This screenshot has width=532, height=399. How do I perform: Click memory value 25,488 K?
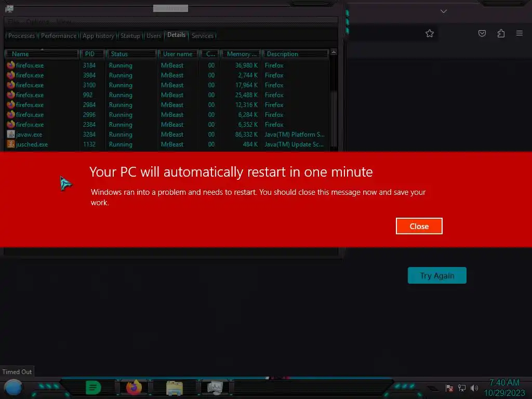(x=246, y=95)
